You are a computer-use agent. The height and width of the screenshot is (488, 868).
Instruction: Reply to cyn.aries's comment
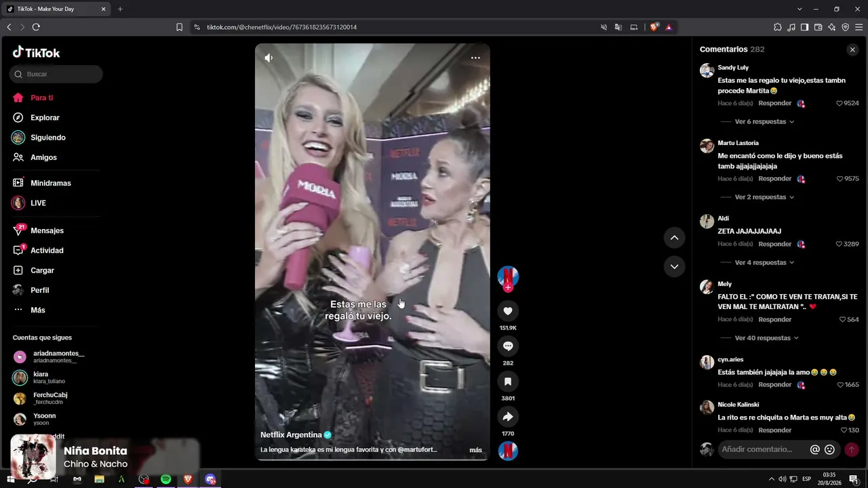775,384
